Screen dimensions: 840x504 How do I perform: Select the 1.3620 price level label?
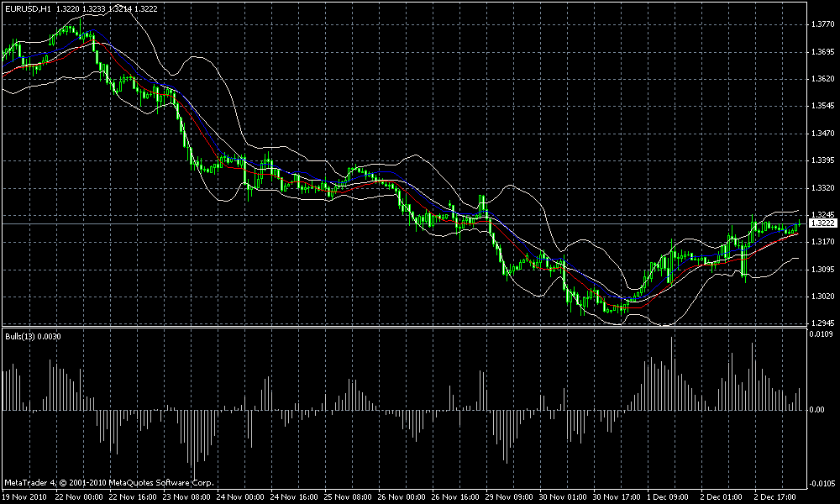click(x=823, y=79)
